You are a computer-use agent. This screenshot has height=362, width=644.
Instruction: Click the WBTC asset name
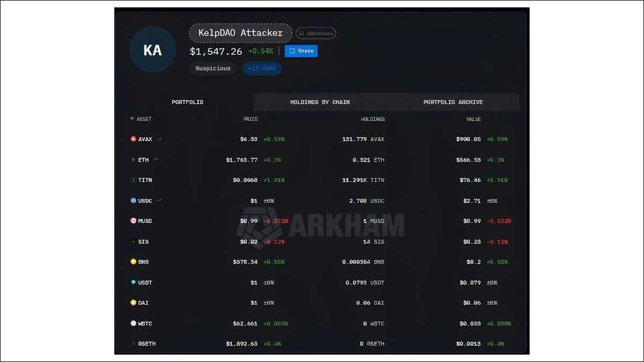click(x=145, y=323)
